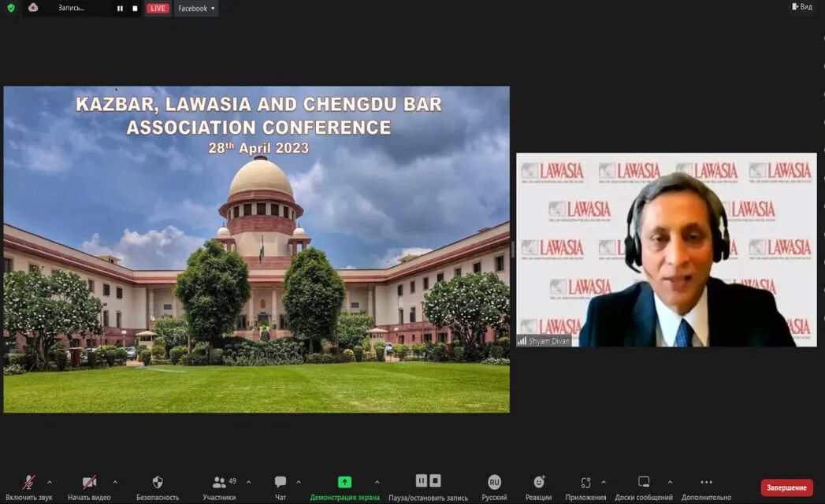Screen dimensions: 825x504
Task: Open the Вид view menu
Action: click(x=802, y=7)
